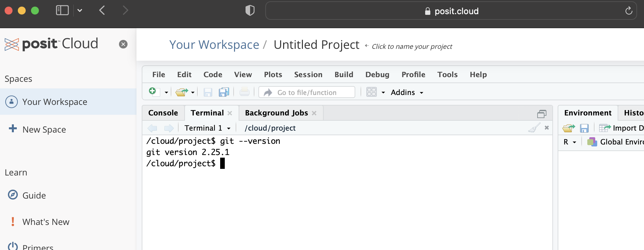Screen dimensions: 644x250
Task: Click the load workspace folder icon in Environment
Action: pyautogui.click(x=569, y=128)
